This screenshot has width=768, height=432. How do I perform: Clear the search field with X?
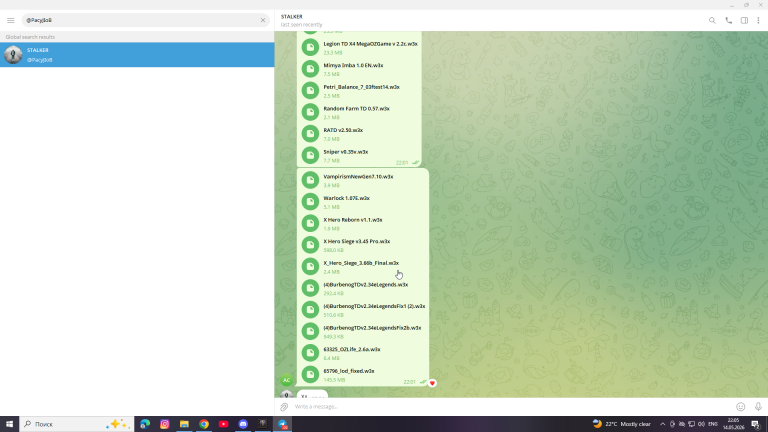tap(263, 20)
